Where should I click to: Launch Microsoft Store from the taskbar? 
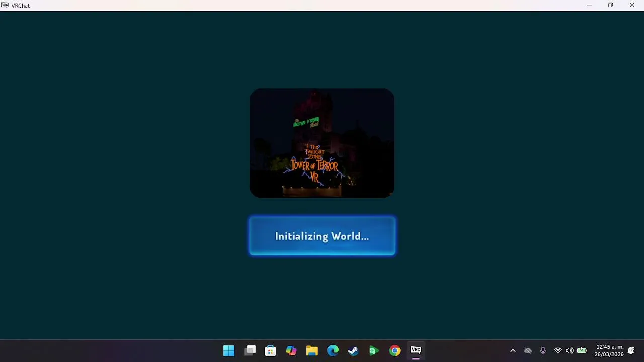tap(271, 351)
